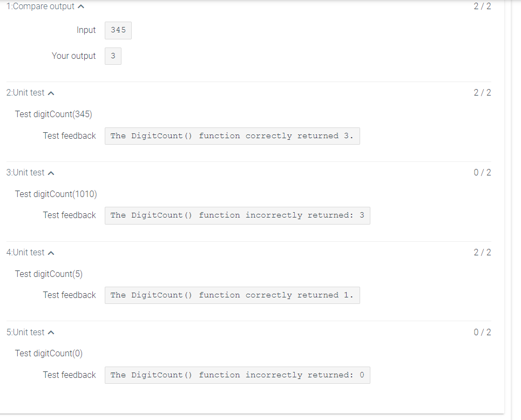Collapse the Unit test 5 section
This screenshot has height=420, width=521.
click(51, 332)
